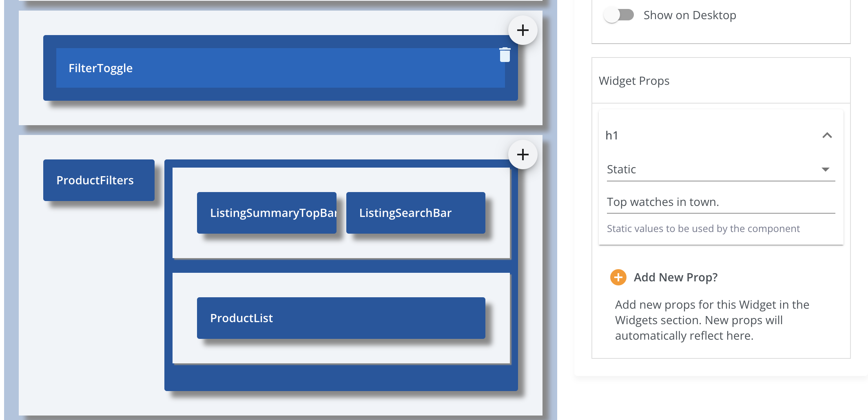Image resolution: width=868 pixels, height=420 pixels.
Task: Click the 'Static values to be used' helper text
Action: pyautogui.click(x=703, y=229)
